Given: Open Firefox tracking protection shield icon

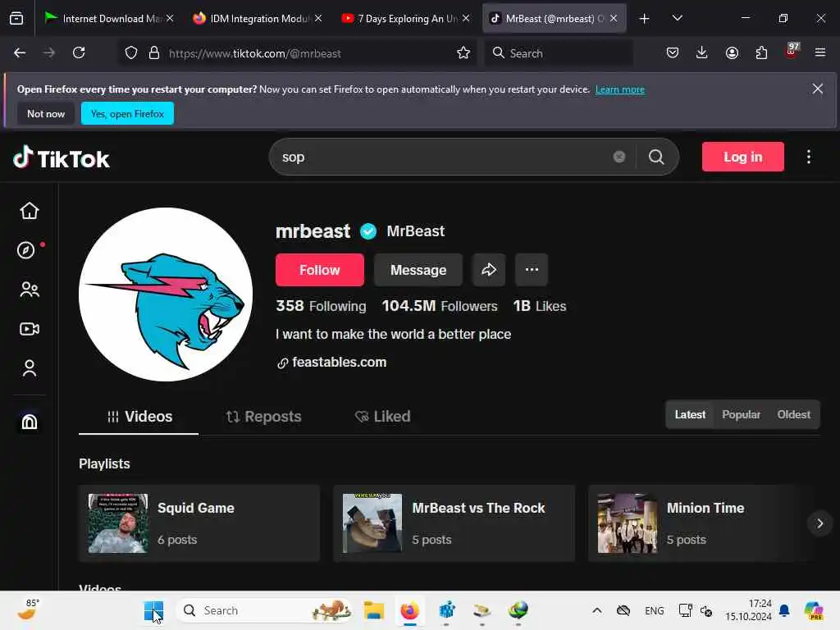Looking at the screenshot, I should pos(131,53).
